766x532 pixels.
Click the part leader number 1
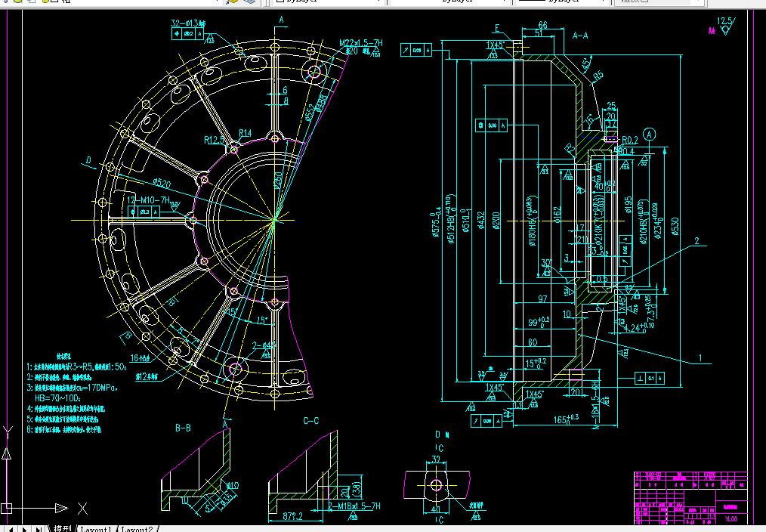(700, 358)
